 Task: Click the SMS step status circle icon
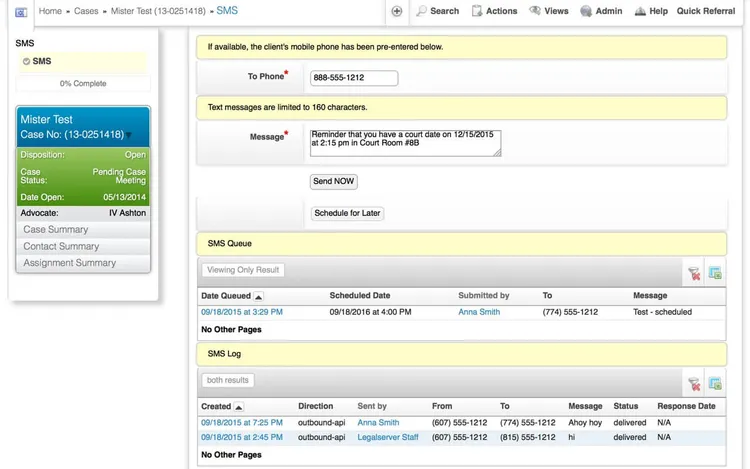pos(26,61)
